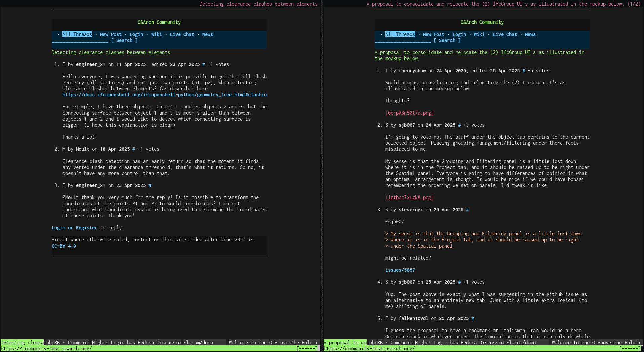The width and height of the screenshot is (644, 352).
Task: Click the right pane status bar URL
Action: coord(369,349)
